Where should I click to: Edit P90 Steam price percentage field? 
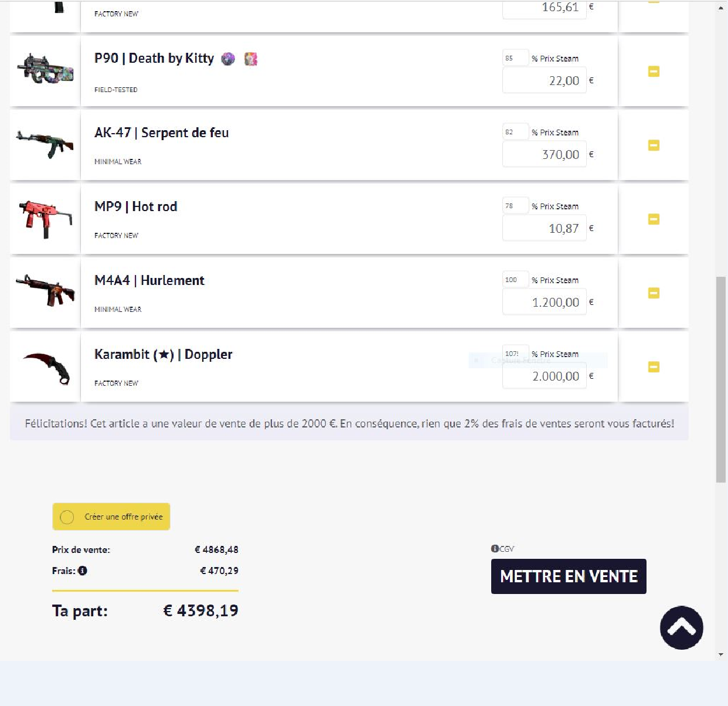[x=516, y=58]
